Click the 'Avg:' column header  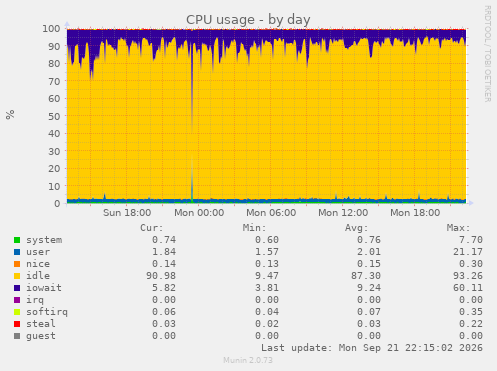[356, 228]
